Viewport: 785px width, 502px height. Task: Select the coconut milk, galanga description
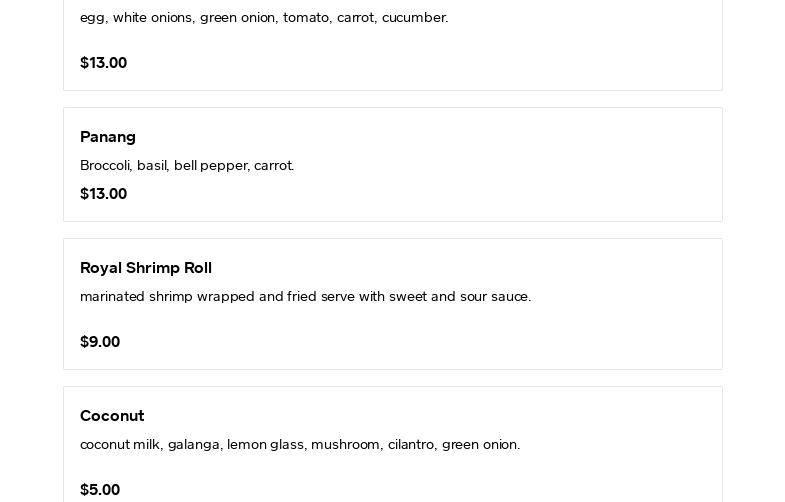(x=300, y=445)
